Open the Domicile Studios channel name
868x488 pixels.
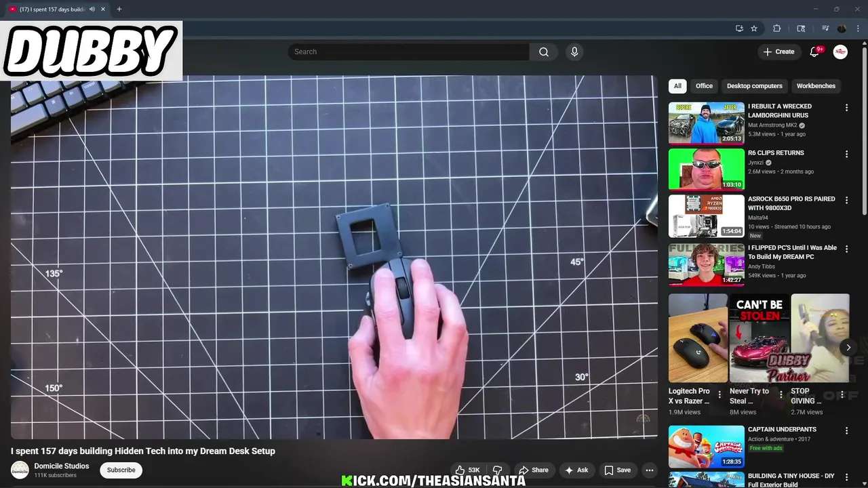62,466
